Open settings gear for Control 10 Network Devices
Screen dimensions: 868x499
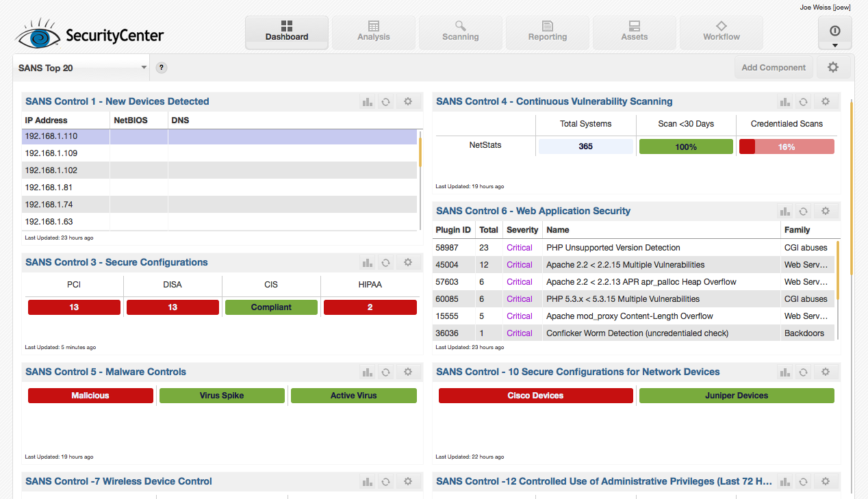pos(826,372)
